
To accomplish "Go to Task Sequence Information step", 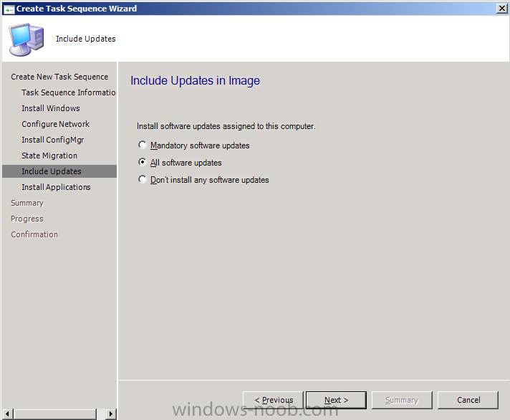I will tap(69, 92).
